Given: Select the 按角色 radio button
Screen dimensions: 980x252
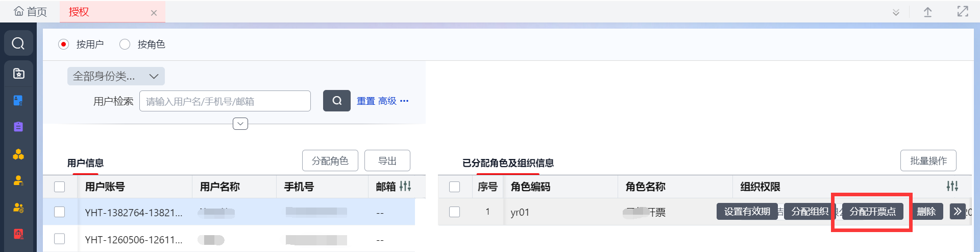Looking at the screenshot, I should (125, 44).
